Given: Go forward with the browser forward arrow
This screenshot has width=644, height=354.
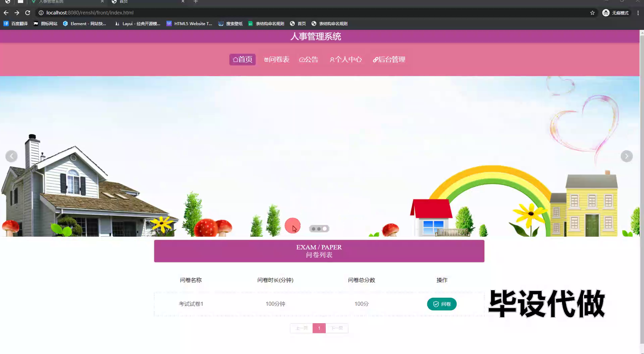Looking at the screenshot, I should pos(17,13).
